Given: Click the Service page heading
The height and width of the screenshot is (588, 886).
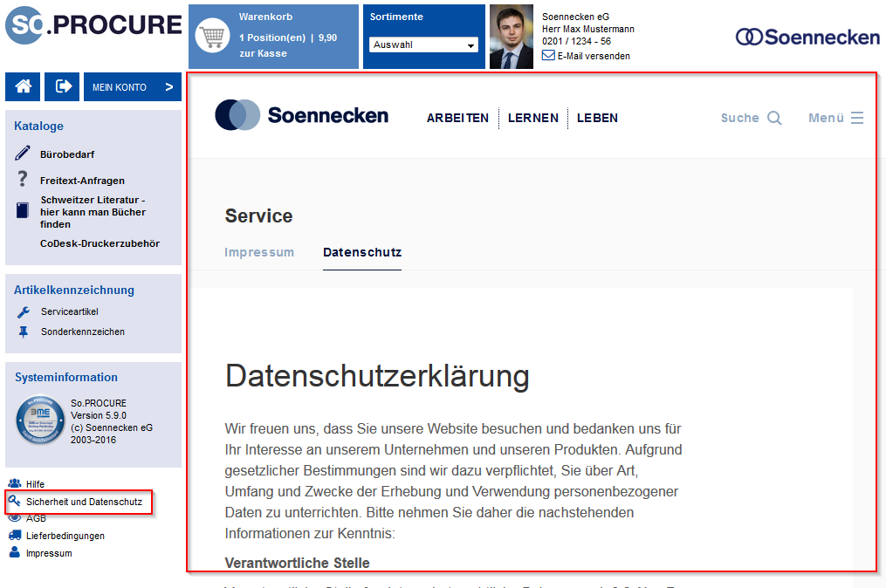Looking at the screenshot, I should pos(258,215).
